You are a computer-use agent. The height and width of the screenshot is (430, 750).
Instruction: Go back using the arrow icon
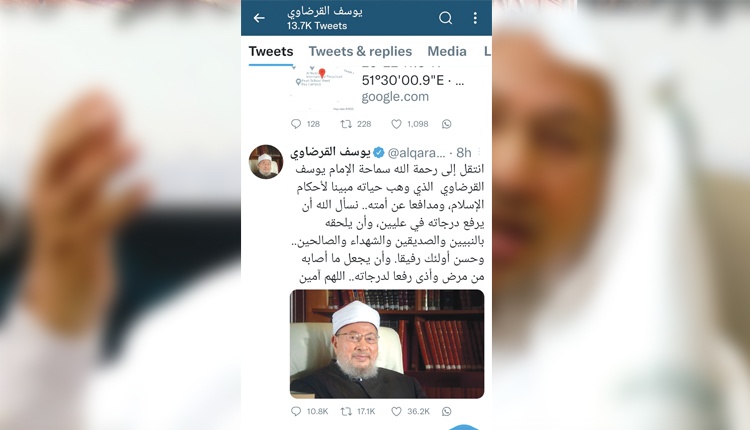[x=259, y=18]
